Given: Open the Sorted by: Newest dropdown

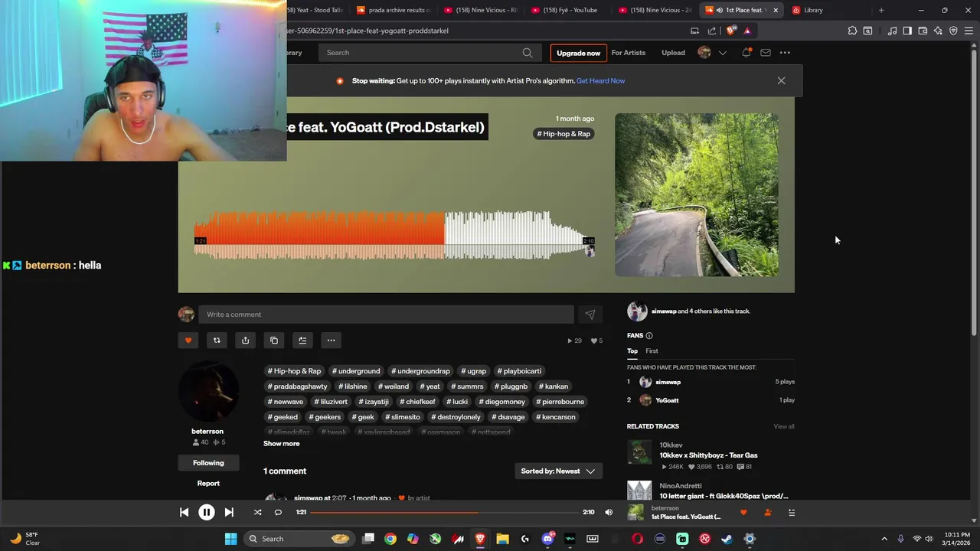Looking at the screenshot, I should [558, 471].
